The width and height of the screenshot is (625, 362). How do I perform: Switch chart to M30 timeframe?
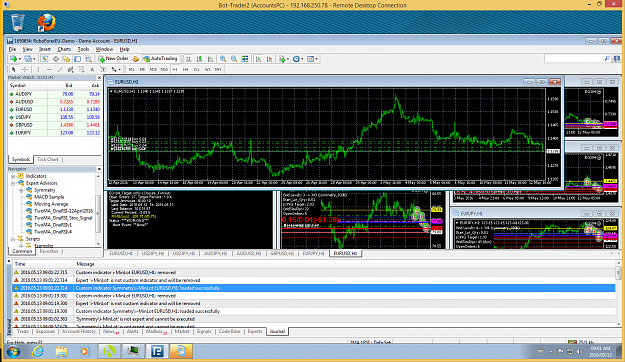[164, 69]
